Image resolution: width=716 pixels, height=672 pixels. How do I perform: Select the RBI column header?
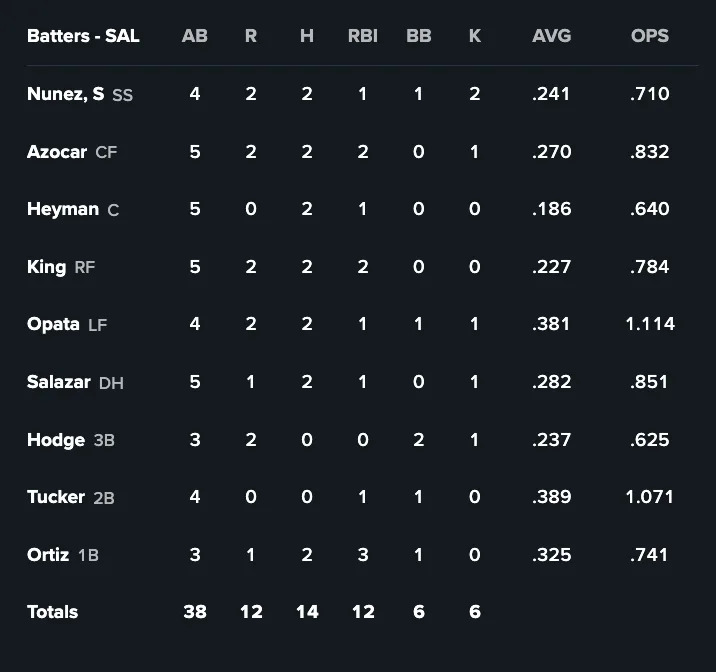point(363,36)
